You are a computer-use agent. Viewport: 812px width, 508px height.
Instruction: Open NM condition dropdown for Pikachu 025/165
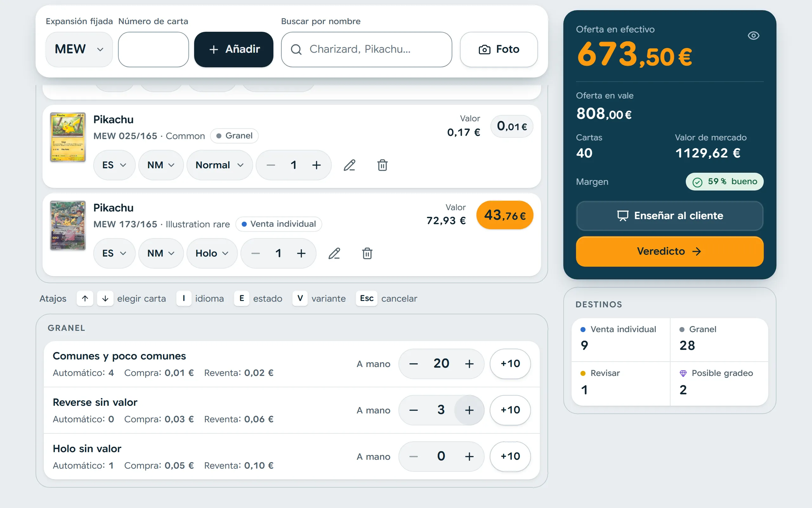click(x=161, y=165)
